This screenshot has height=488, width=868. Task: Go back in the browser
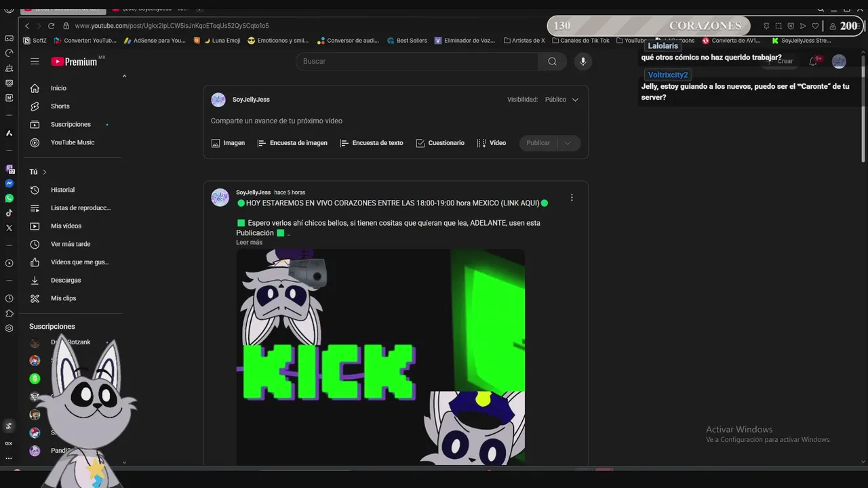point(27,26)
